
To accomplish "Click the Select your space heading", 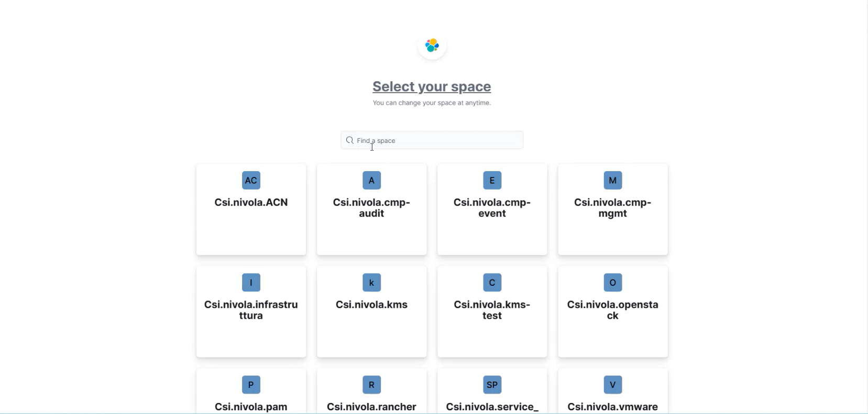I will 432,87.
